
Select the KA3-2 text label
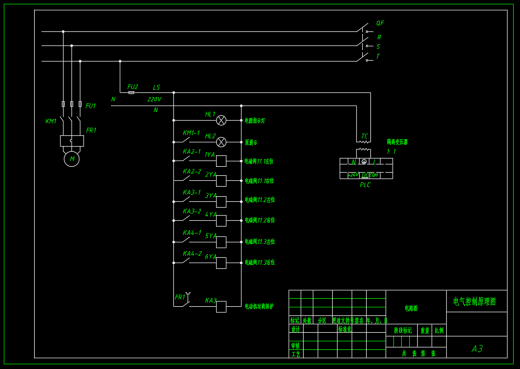tap(192, 211)
